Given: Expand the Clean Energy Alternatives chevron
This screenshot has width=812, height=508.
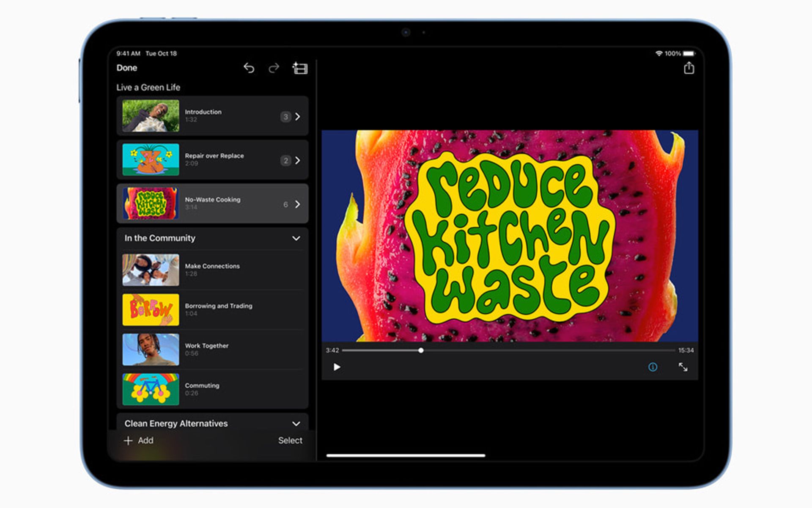Looking at the screenshot, I should click(296, 424).
